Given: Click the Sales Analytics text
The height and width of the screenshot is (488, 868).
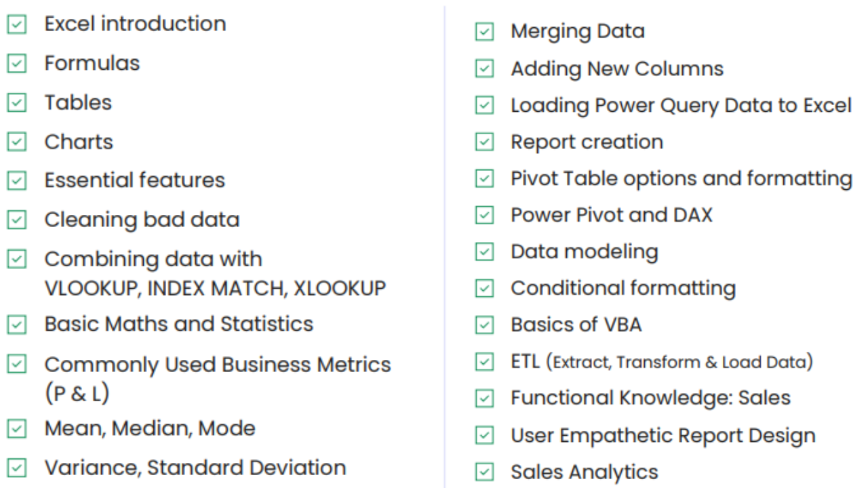Looking at the screenshot, I should point(584,472).
